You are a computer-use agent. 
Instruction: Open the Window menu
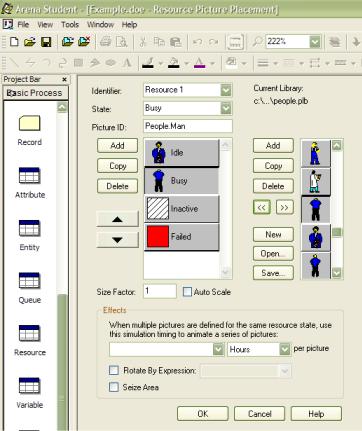point(100,25)
